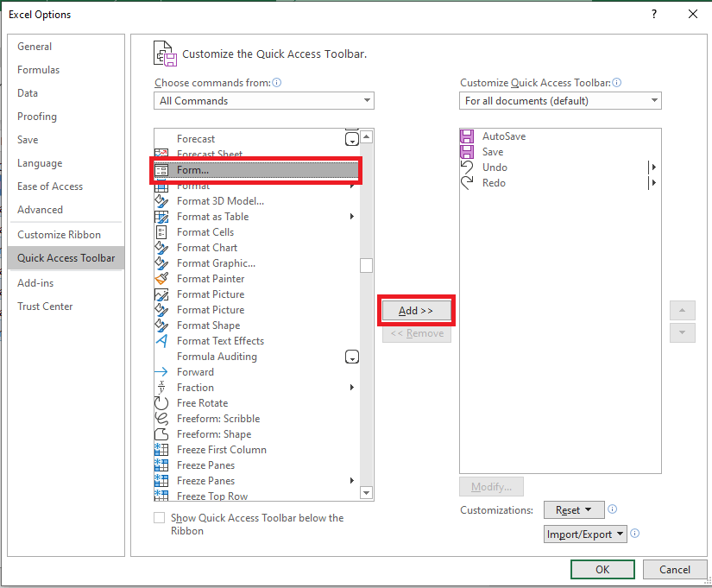Click the info icon beside Choose commands from
Screen dimensions: 712x588
pos(276,82)
